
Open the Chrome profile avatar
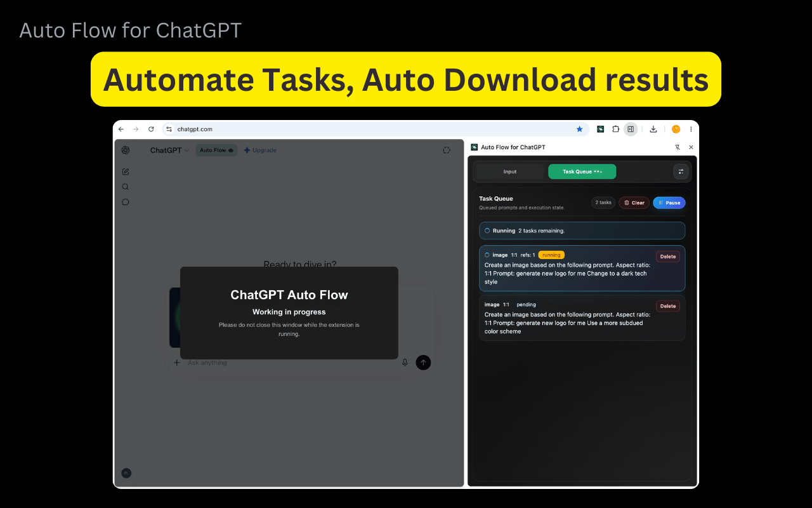click(676, 129)
